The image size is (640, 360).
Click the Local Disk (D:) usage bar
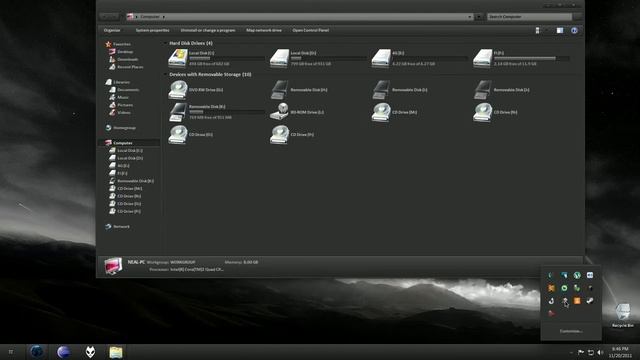coord(328,58)
